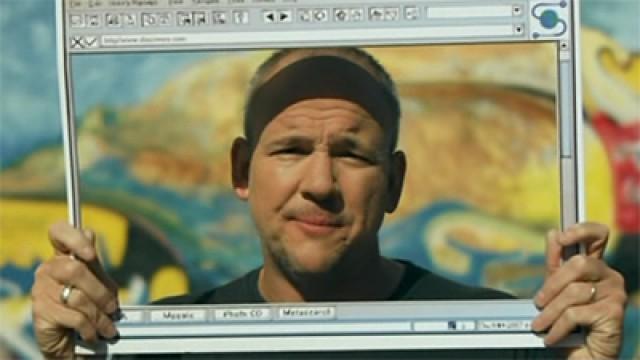640x360 pixels.
Task: Open the Edit menu
Action: (95, 3)
